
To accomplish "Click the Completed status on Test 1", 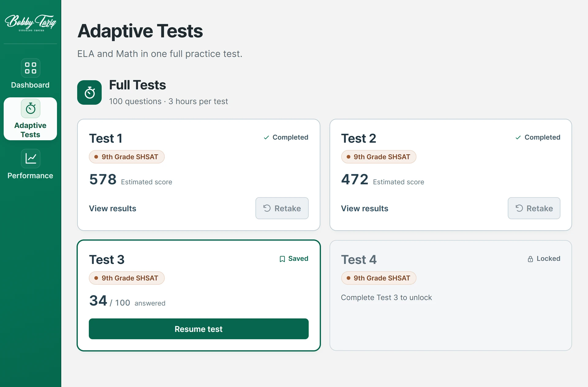I will click(290, 137).
